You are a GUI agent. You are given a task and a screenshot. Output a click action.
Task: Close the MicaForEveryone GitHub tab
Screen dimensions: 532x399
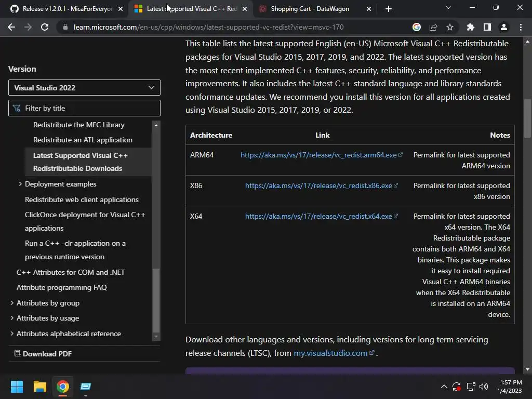(121, 9)
